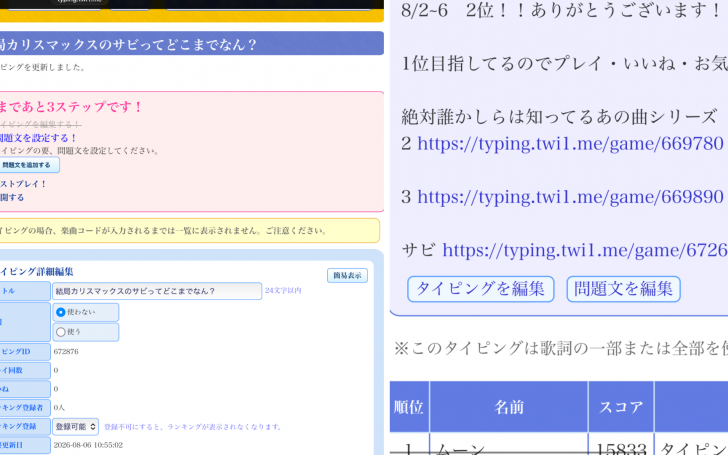Click the yellow 楽曲コード notice text
Image resolution: width=728 pixels, height=455 pixels.
163,231
